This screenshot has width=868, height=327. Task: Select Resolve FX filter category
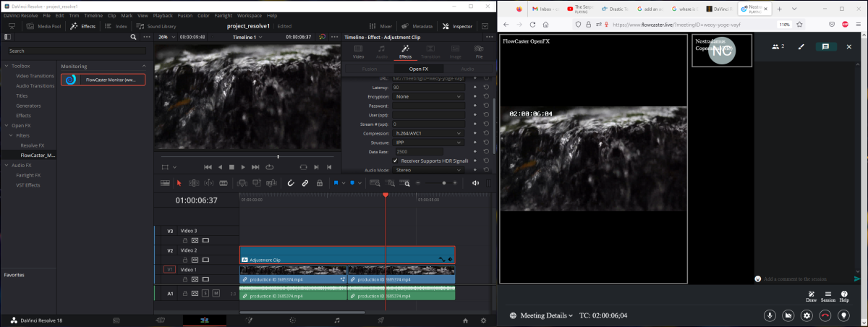(33, 145)
